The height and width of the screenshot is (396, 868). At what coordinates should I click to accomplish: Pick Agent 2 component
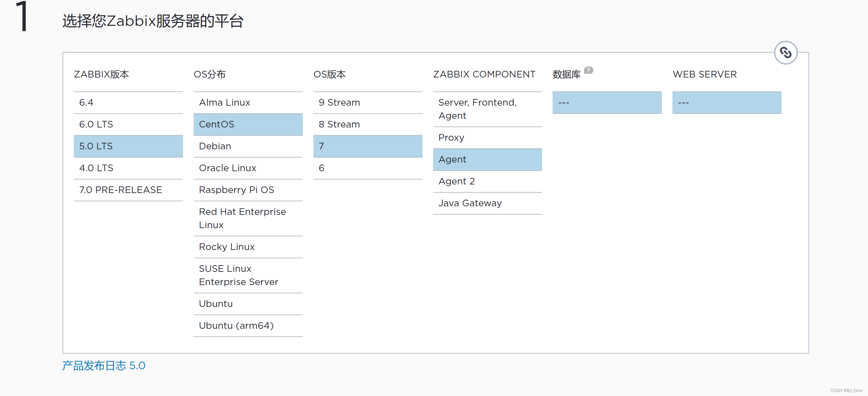pyautogui.click(x=487, y=181)
